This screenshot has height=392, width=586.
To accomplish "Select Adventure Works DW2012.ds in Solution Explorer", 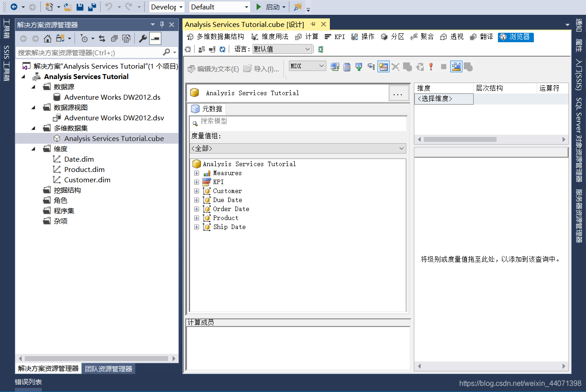I will click(112, 97).
